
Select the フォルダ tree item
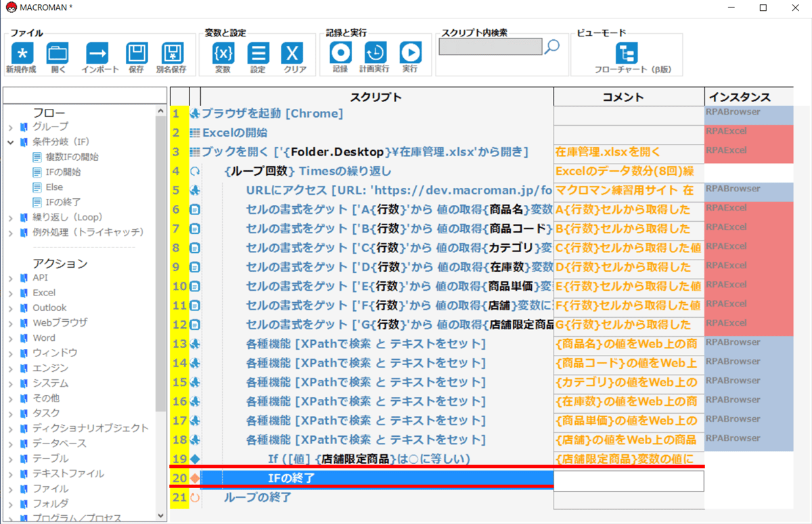click(51, 503)
